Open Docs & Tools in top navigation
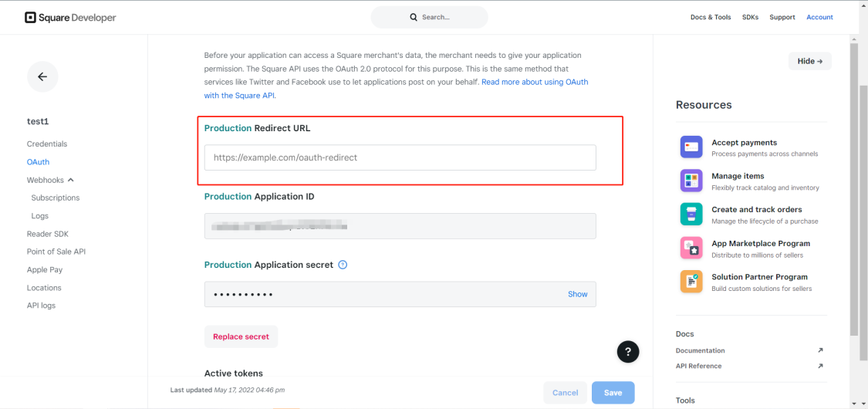 (x=711, y=17)
